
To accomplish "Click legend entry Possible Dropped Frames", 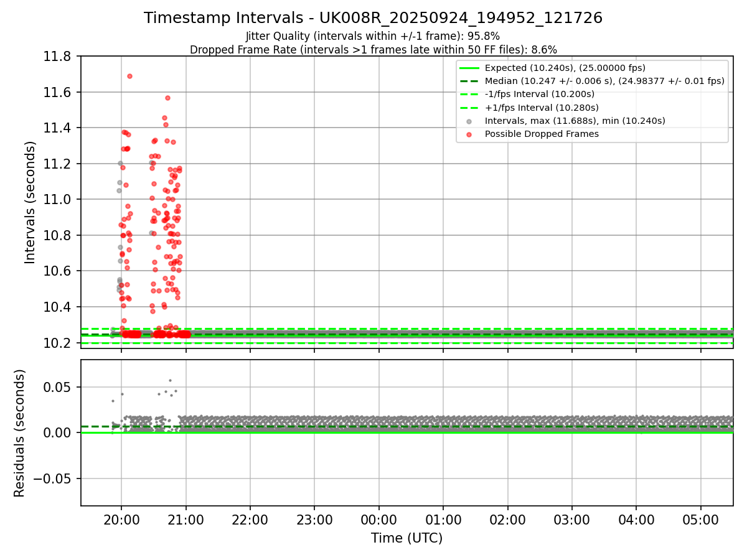I will (542, 134).
